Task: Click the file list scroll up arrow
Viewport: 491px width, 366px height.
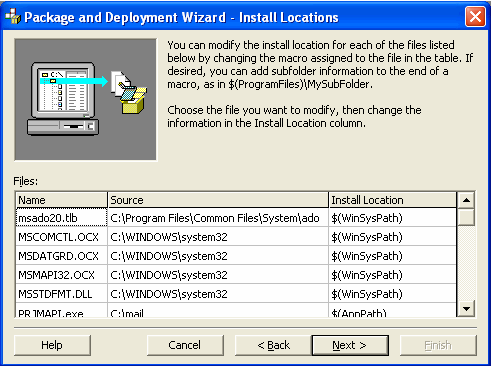Action: point(466,200)
